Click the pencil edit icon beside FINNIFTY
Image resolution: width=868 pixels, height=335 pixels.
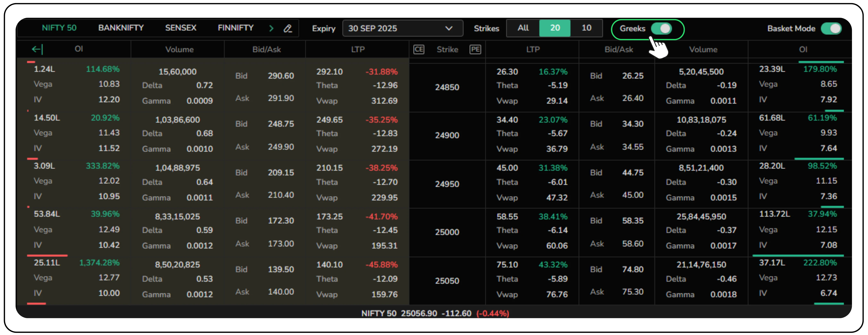[x=287, y=28]
